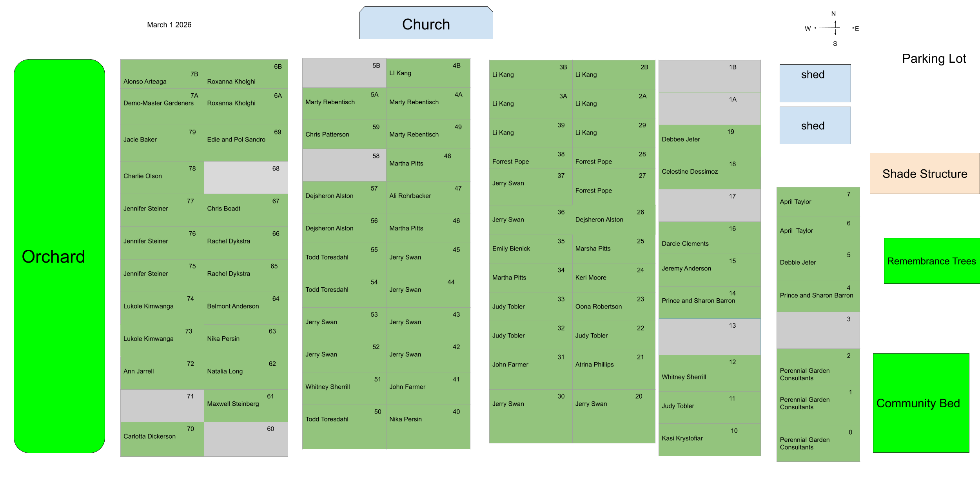
Task: Select plot 7B Alonso Arteaga
Action: tap(162, 74)
